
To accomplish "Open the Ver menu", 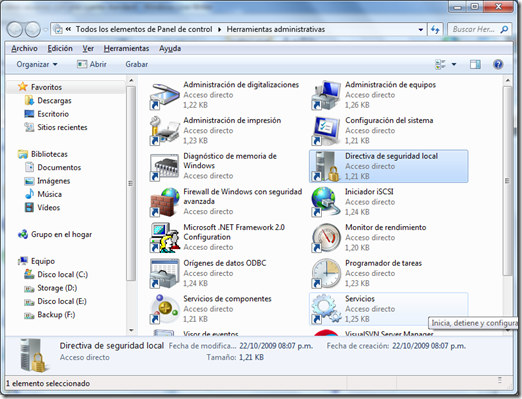I will (x=88, y=49).
